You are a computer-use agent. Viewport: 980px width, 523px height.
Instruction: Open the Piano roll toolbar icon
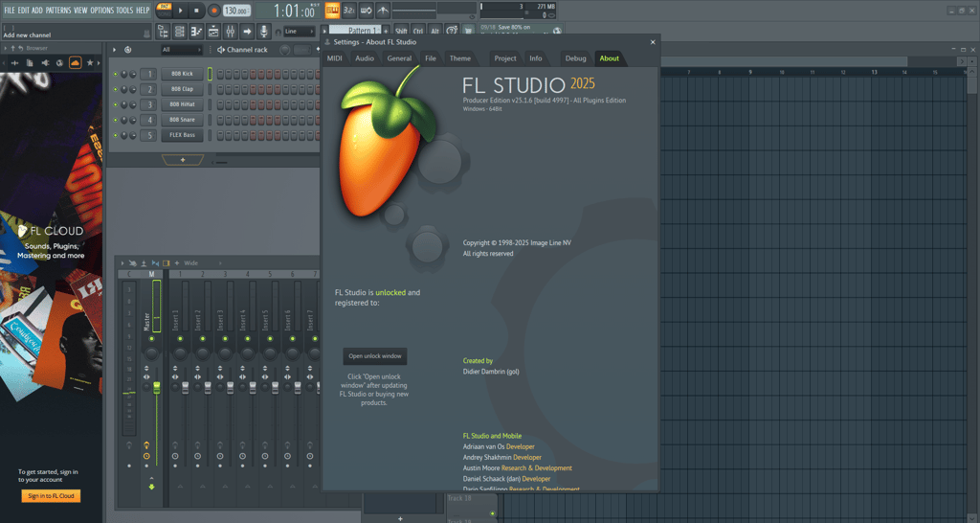196,32
